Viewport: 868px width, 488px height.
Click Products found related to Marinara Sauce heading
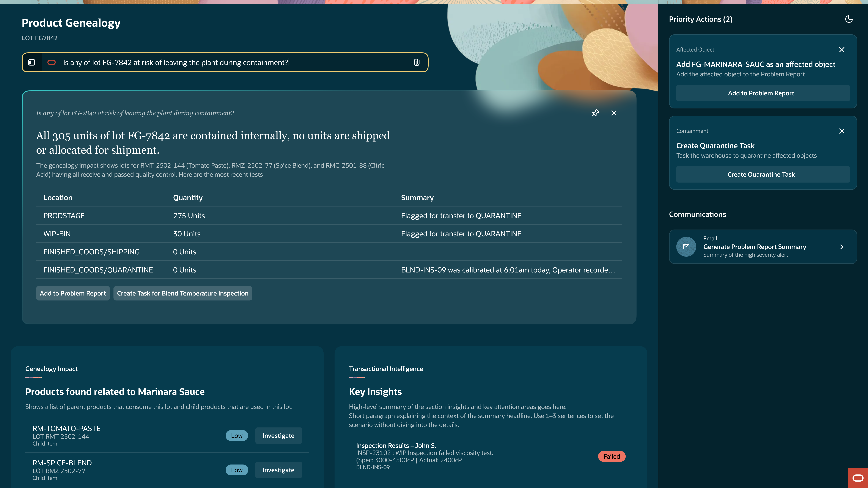pos(115,392)
